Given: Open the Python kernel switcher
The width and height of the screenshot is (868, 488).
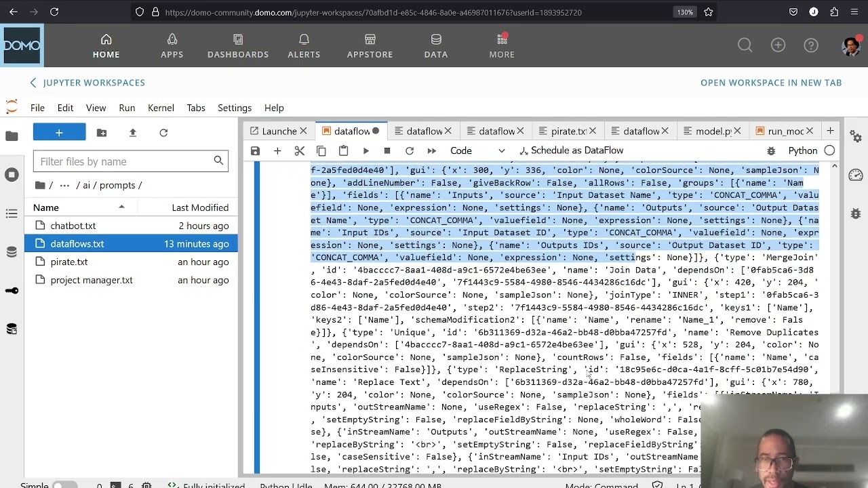Looking at the screenshot, I should pyautogui.click(x=803, y=151).
